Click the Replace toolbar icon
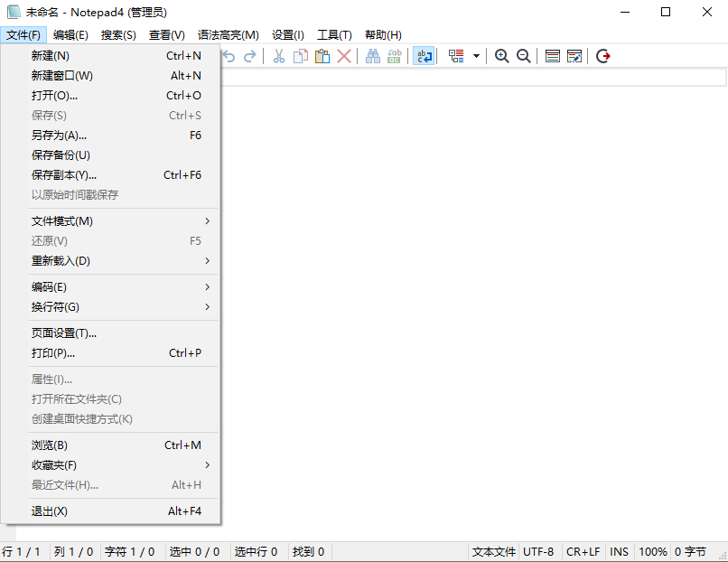 point(394,56)
